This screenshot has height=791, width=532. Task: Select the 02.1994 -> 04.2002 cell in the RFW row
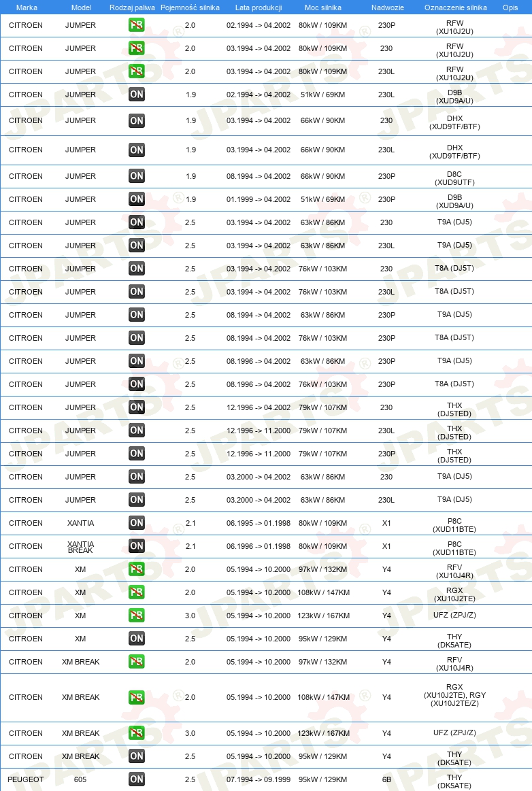pos(259,25)
